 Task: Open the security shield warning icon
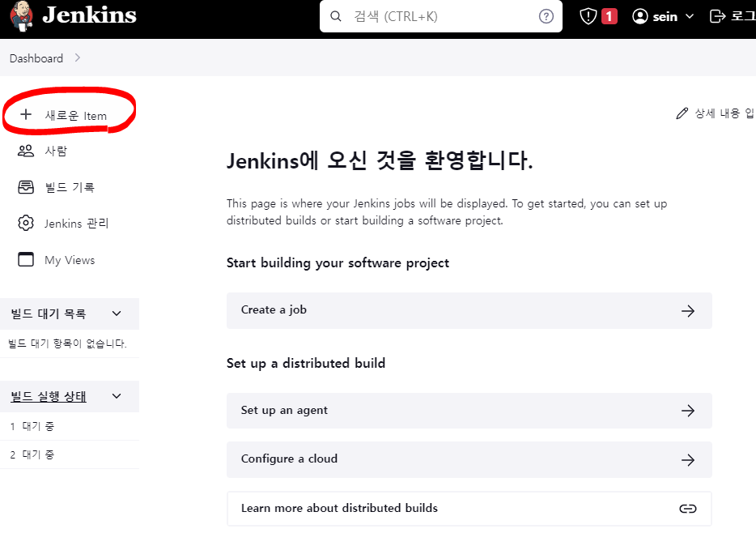coord(588,16)
